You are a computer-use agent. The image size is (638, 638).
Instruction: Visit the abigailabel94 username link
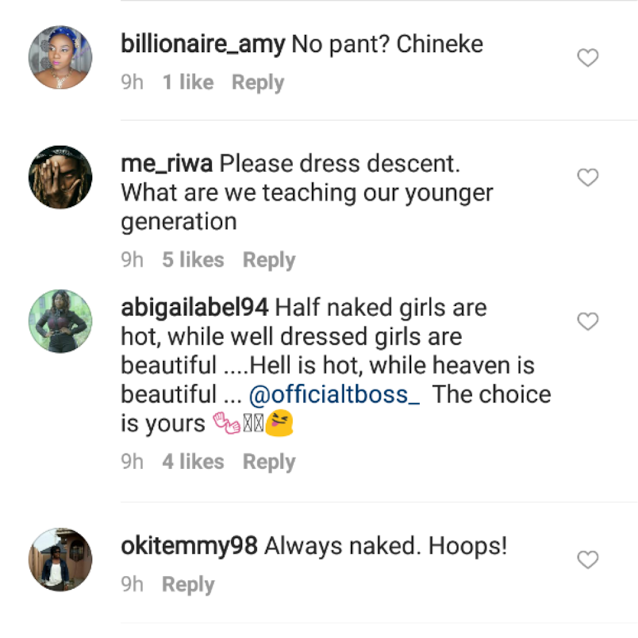point(194,306)
